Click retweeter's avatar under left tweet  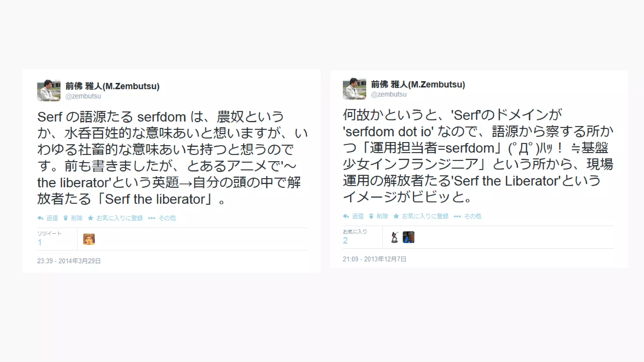coord(89,239)
